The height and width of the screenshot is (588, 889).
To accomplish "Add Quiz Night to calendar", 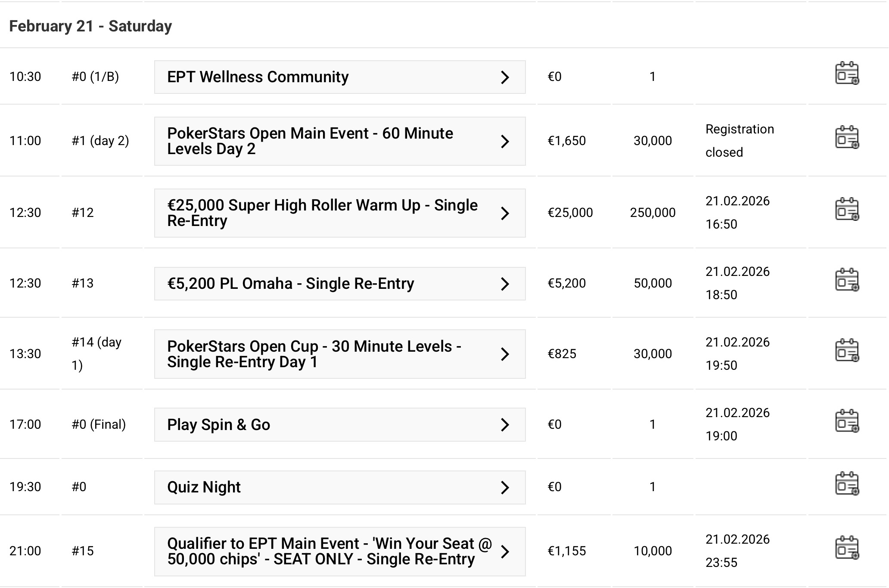I will [847, 484].
